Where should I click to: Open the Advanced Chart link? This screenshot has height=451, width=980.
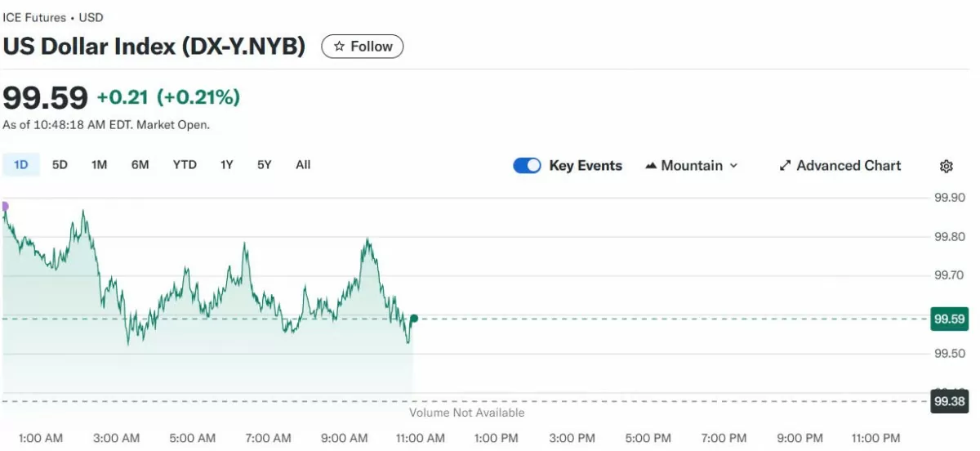click(x=849, y=166)
